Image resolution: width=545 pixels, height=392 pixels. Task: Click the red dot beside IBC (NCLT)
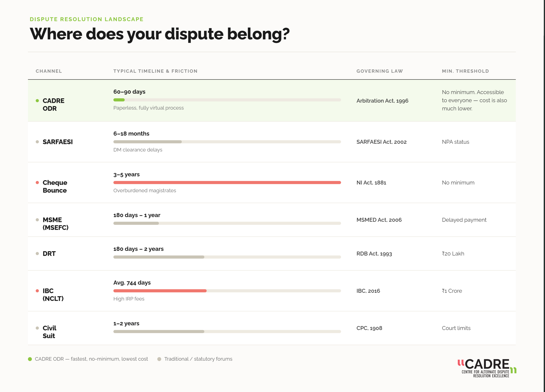tap(37, 291)
